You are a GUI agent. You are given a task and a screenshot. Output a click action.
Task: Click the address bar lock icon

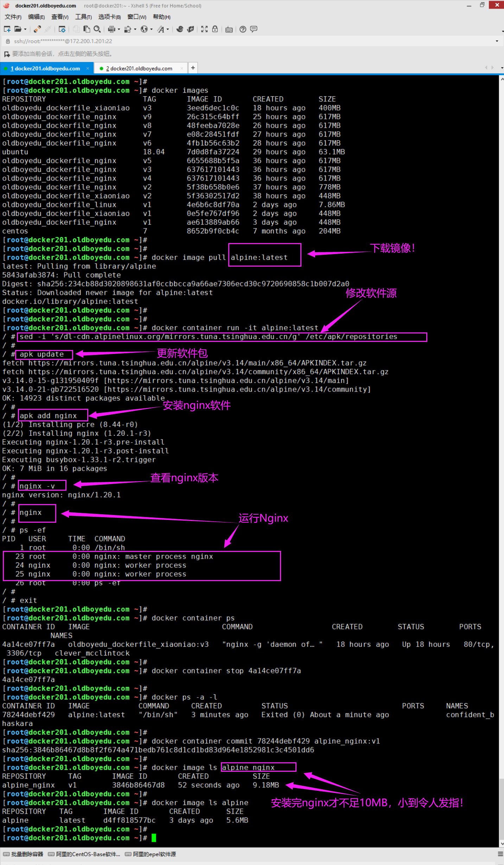tap(8, 41)
